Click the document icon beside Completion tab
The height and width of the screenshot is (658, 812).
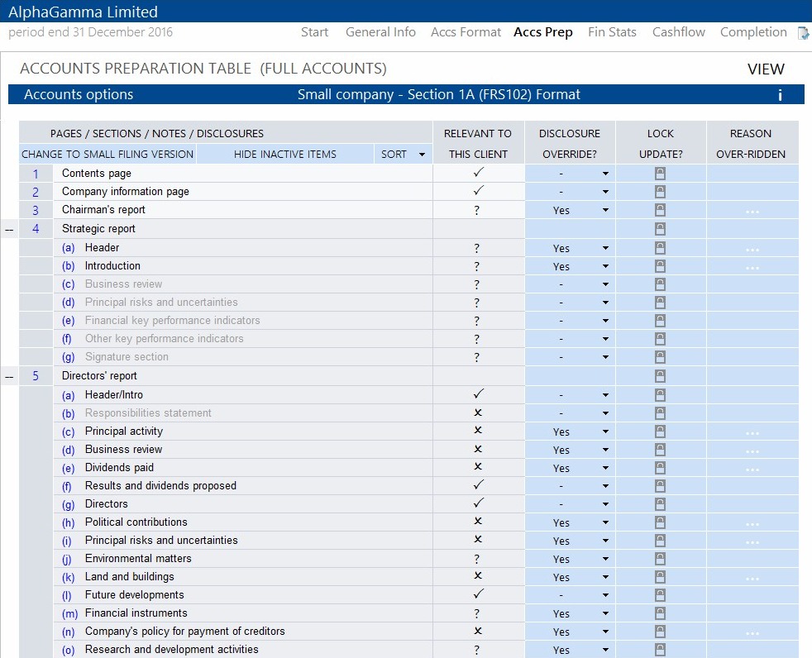802,33
